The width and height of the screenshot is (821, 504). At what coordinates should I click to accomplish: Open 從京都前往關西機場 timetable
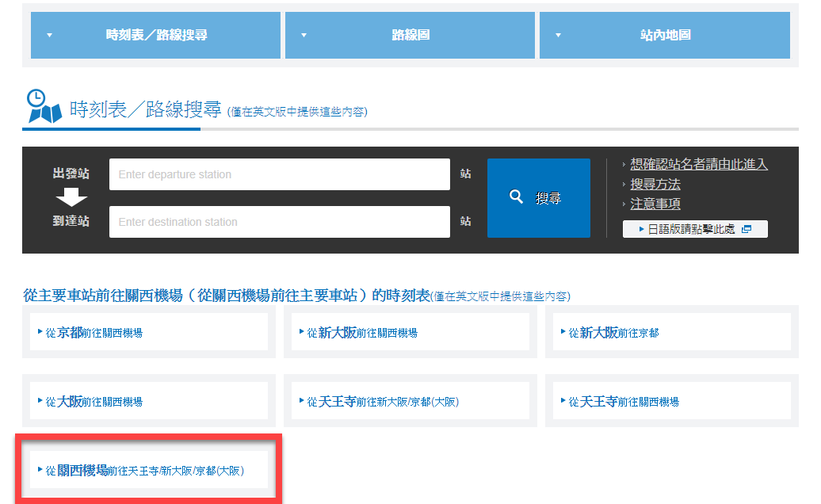(x=149, y=332)
